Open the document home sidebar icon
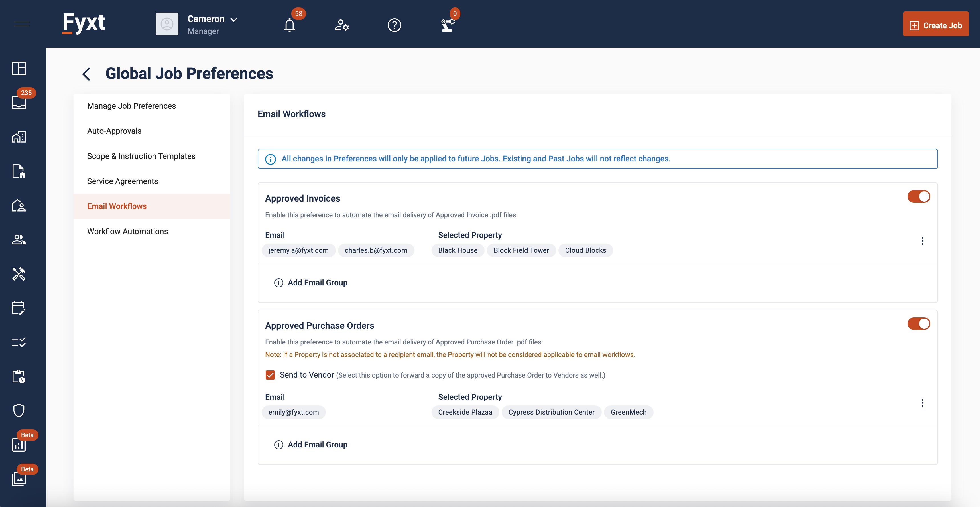This screenshot has width=980, height=507. [x=19, y=171]
